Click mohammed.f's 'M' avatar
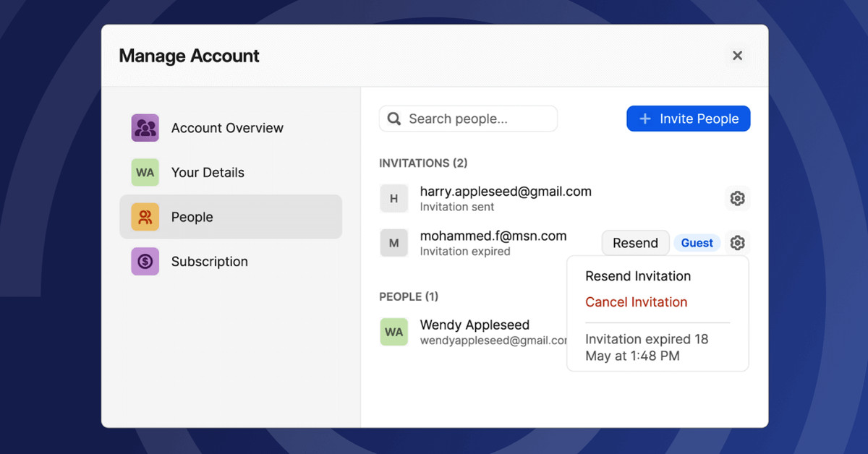Screen dimensions: 868x454 click(394, 243)
